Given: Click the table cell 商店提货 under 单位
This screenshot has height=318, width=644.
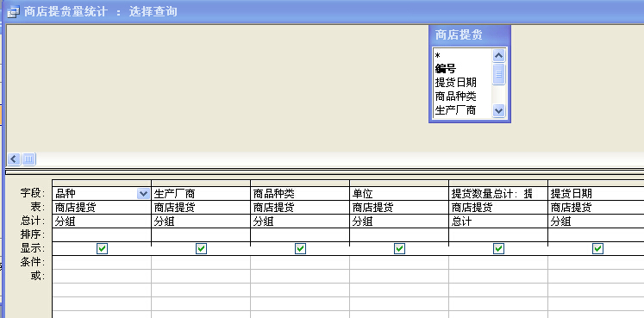Looking at the screenshot, I should pyautogui.click(x=399, y=208).
